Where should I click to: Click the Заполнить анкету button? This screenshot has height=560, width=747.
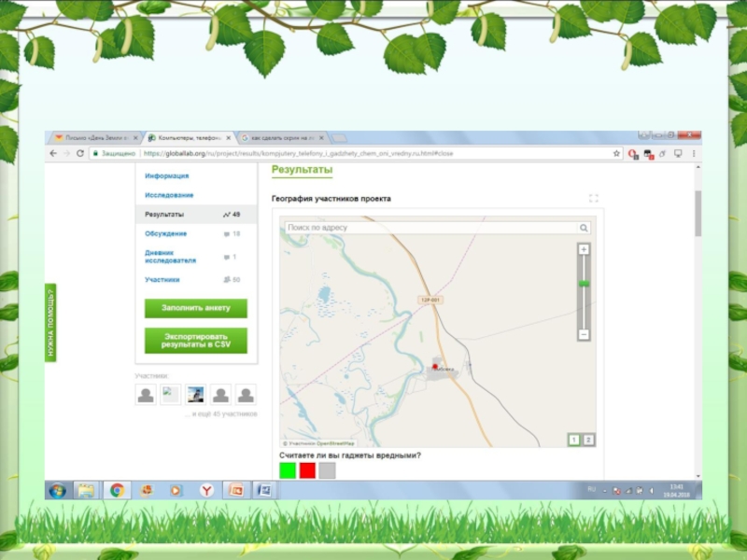coord(195,308)
